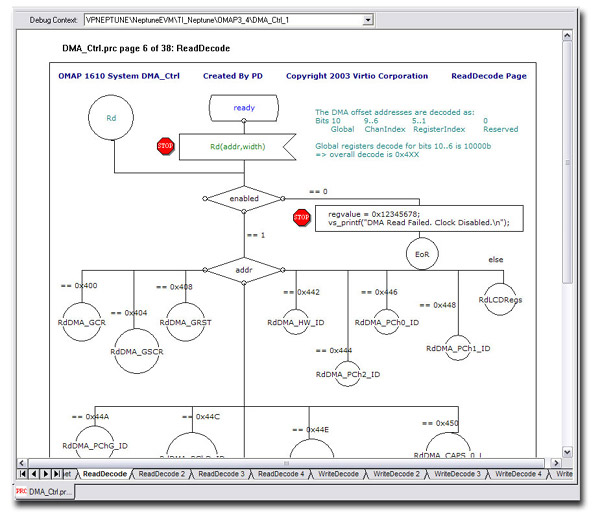Click the ready state symbol
The height and width of the screenshot is (525, 600).
pos(244,108)
